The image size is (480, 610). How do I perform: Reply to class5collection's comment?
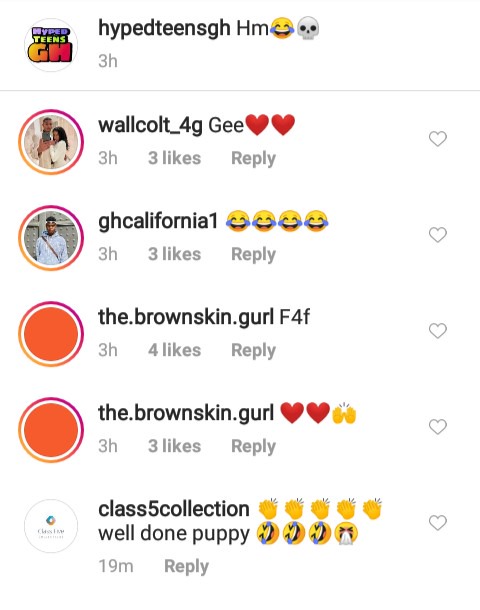click(186, 567)
